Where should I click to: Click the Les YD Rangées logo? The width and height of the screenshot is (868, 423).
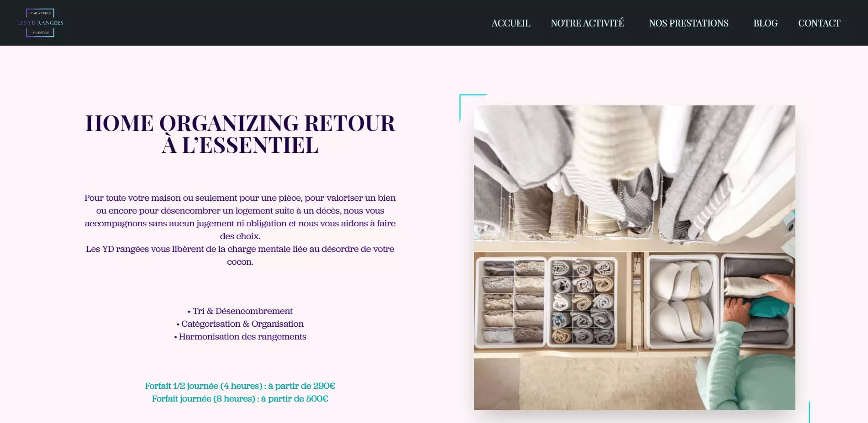pyautogui.click(x=40, y=23)
